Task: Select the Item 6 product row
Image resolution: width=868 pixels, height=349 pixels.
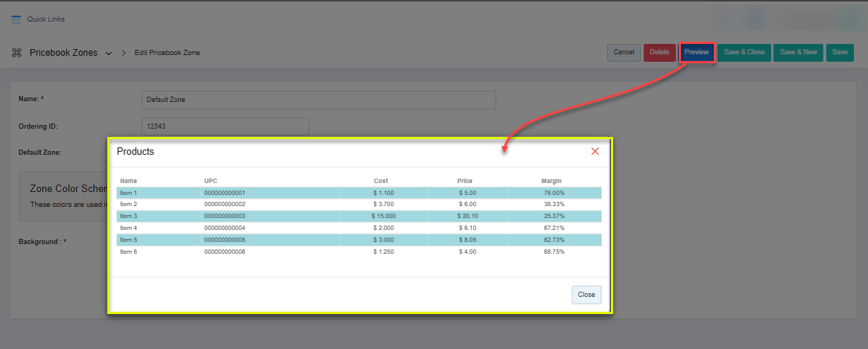Action: (358, 252)
